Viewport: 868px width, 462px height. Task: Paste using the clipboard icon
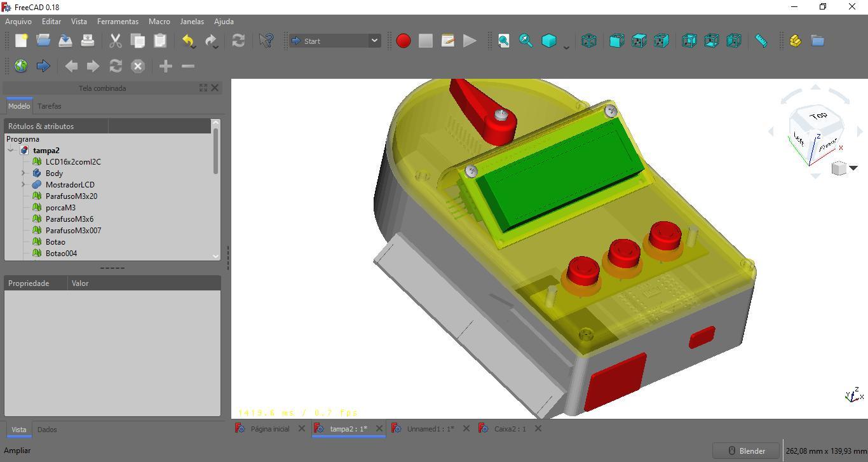[x=159, y=41]
